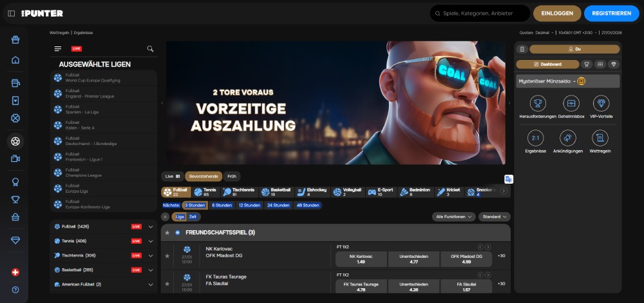Switch to the Früh tab
Image resolution: width=644 pixels, height=303 pixels.
232,177
